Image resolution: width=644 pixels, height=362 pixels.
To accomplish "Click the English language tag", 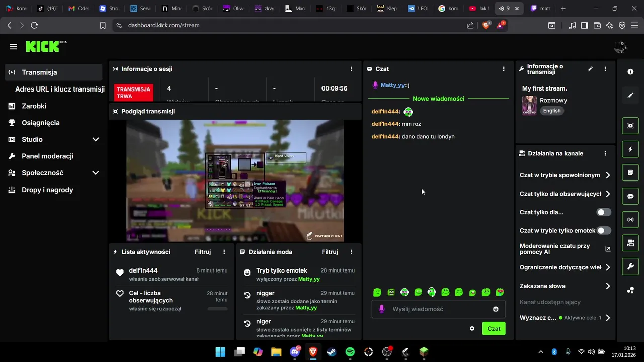I will point(552,111).
